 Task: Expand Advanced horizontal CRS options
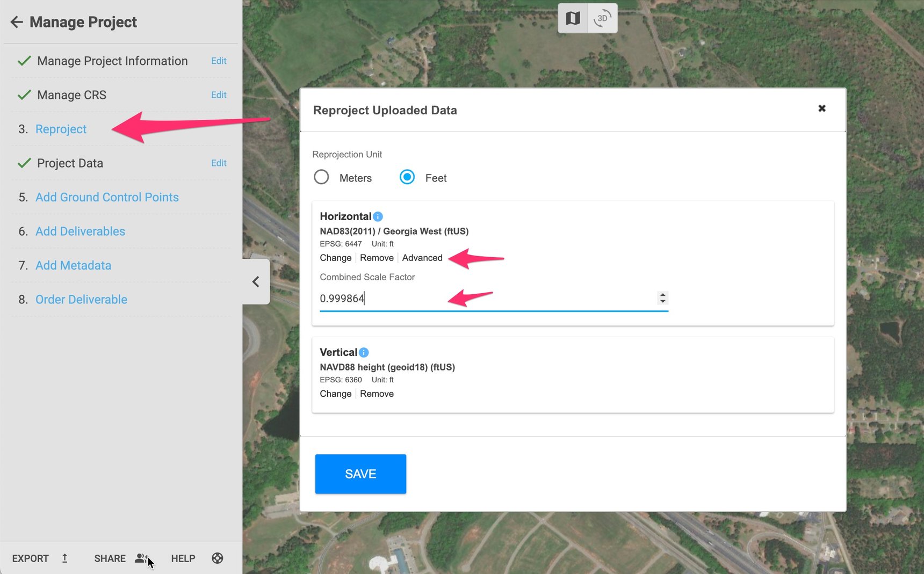point(422,258)
